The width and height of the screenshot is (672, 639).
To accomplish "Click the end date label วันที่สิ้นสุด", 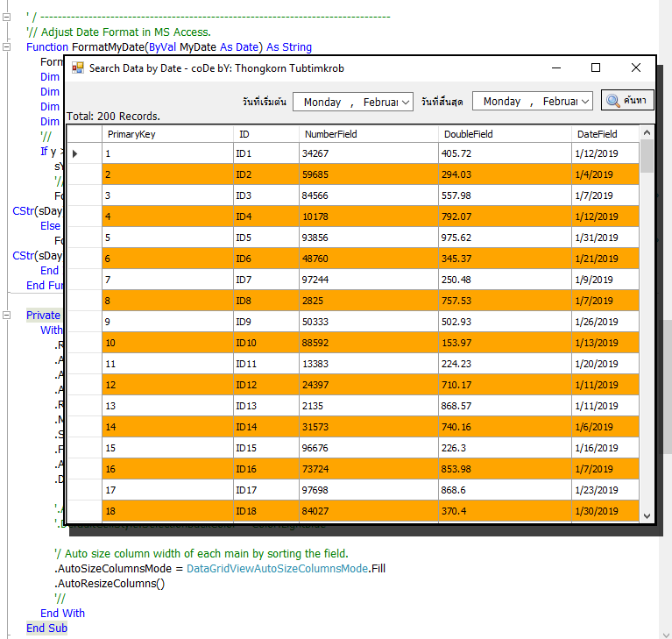I will 442,102.
